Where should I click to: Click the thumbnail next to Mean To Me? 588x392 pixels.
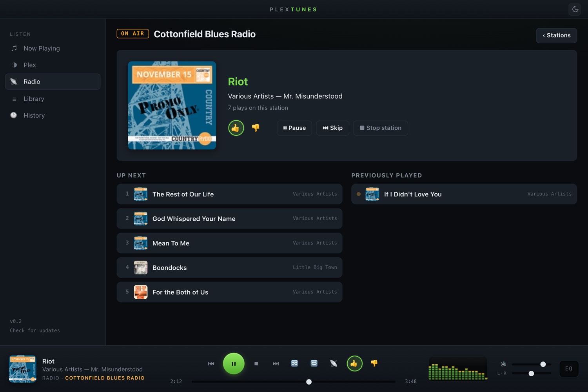click(141, 243)
